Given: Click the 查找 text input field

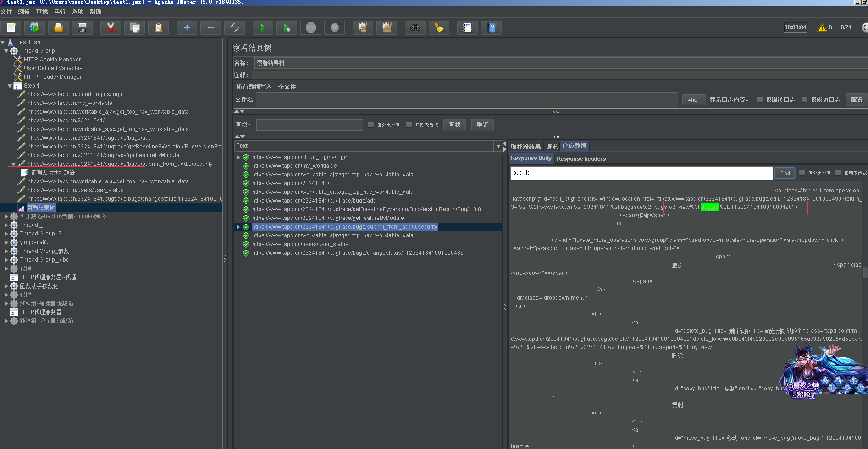Looking at the screenshot, I should [310, 125].
